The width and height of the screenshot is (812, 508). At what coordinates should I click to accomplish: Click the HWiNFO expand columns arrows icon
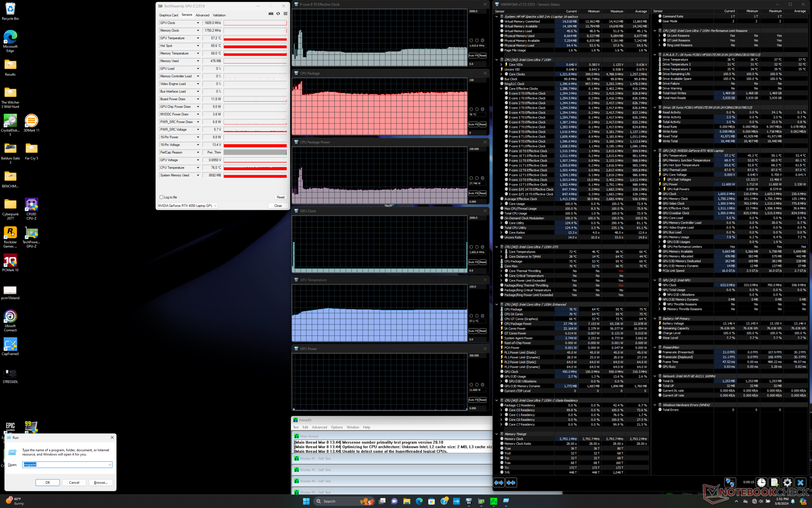tap(499, 483)
